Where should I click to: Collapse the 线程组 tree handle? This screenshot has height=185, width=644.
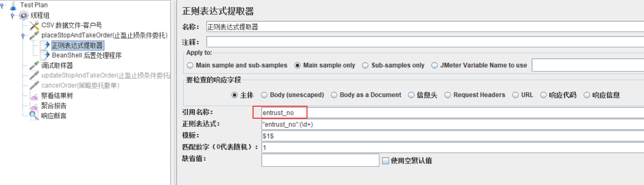12,16
